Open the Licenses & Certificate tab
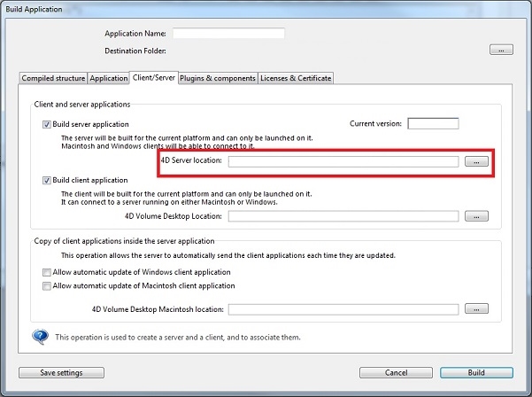 click(296, 78)
